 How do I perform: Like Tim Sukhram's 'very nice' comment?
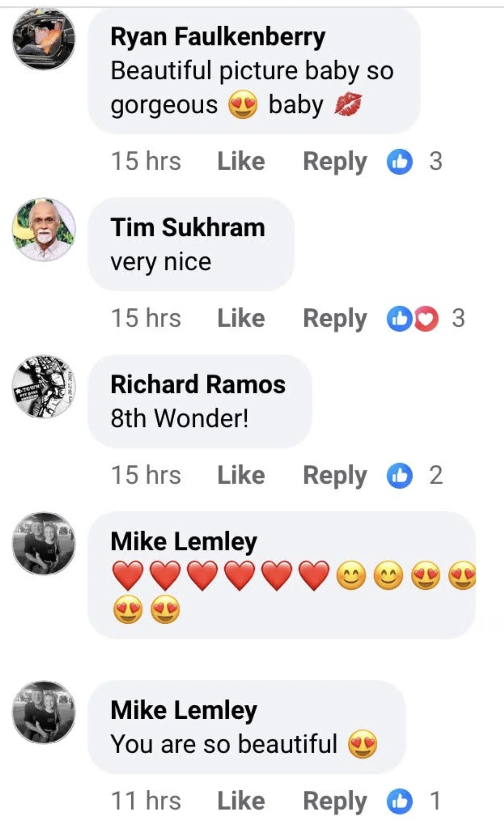click(241, 318)
